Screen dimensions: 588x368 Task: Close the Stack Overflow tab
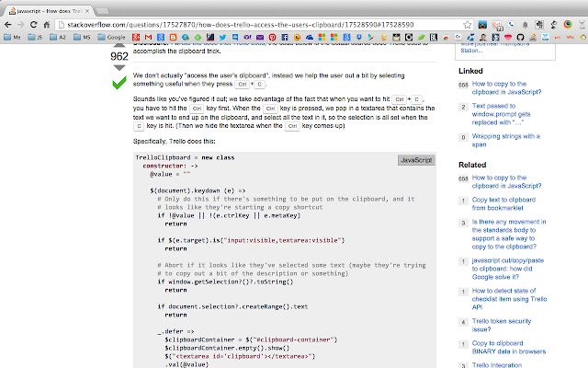pos(87,11)
